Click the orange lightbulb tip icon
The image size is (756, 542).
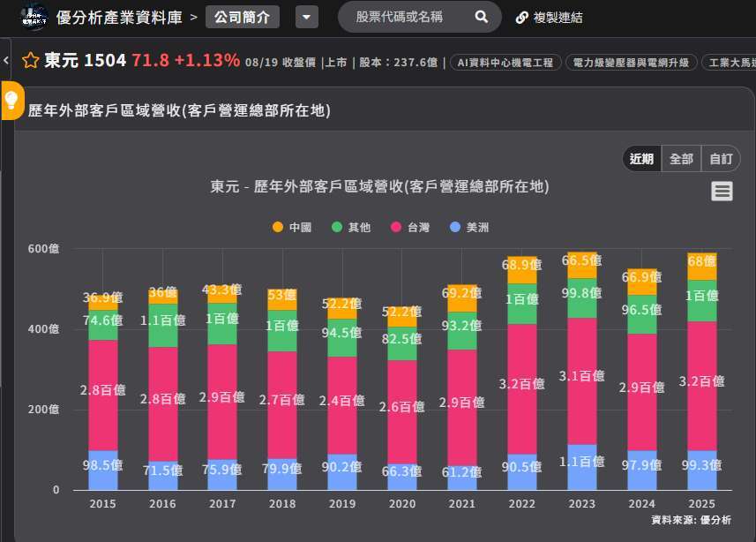[x=12, y=100]
